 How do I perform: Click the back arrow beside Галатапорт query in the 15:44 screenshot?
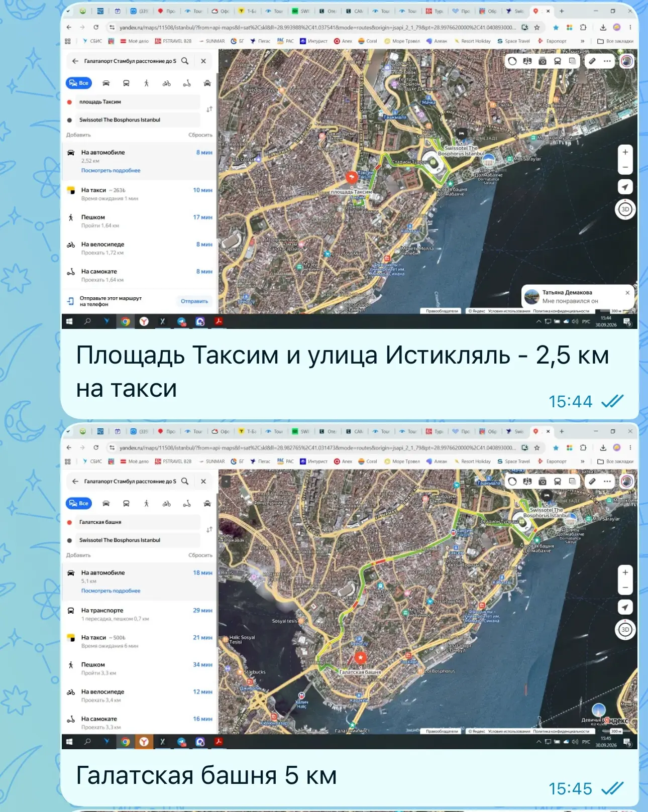tap(75, 61)
